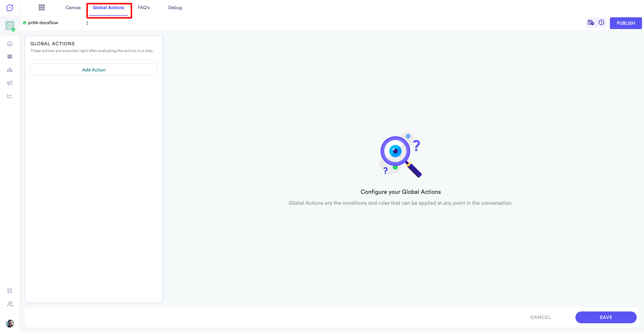The image size is (644, 332).
Task: Open version history clock icon
Action: point(601,23)
